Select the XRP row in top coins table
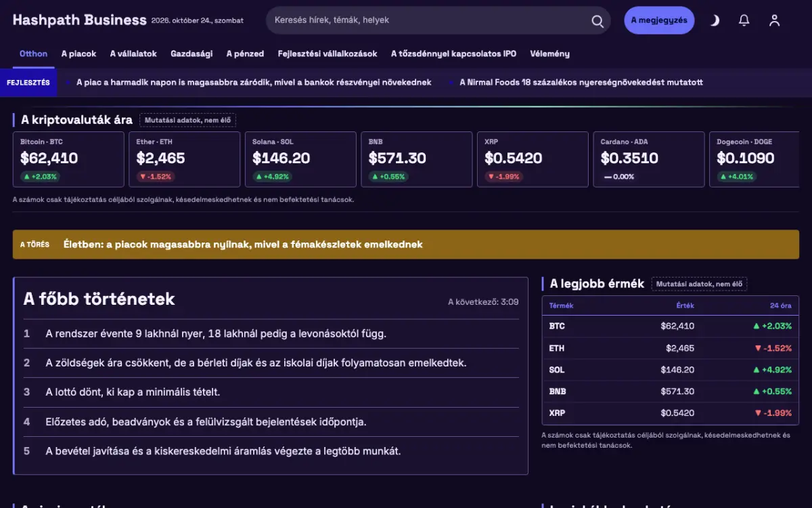The width and height of the screenshot is (812, 508). click(671, 413)
